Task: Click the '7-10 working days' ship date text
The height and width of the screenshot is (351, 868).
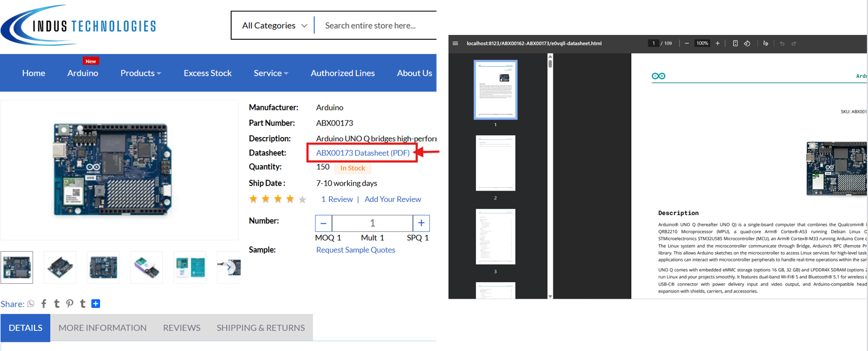Action: pyautogui.click(x=346, y=183)
